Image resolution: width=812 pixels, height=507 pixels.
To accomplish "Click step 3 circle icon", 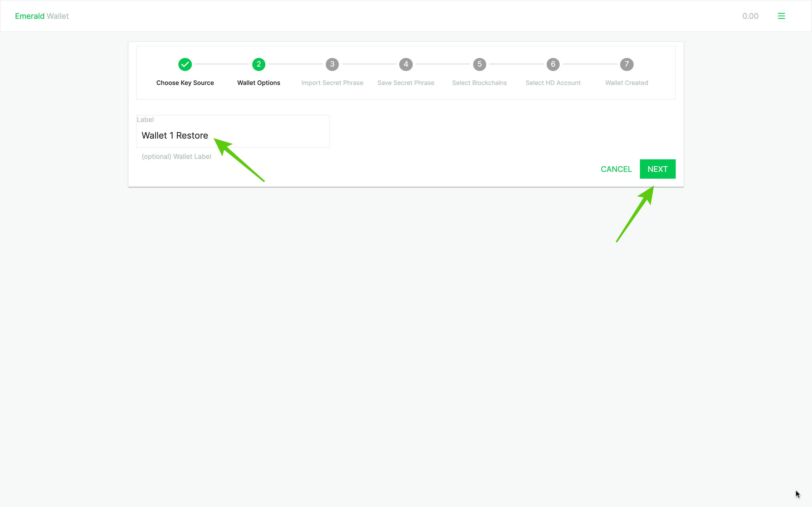I will point(332,64).
